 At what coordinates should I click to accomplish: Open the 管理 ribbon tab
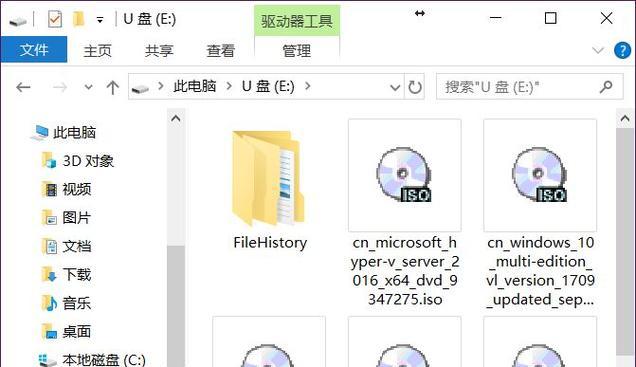(297, 51)
